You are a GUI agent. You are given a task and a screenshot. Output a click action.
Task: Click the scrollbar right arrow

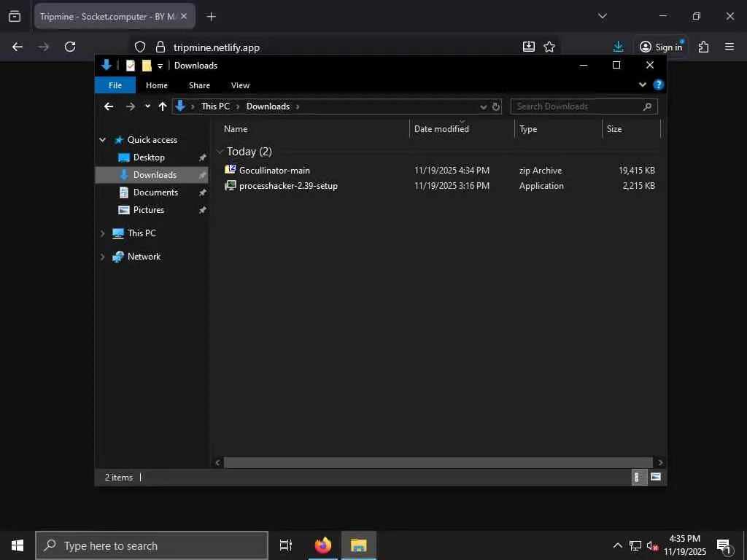pyautogui.click(x=659, y=462)
